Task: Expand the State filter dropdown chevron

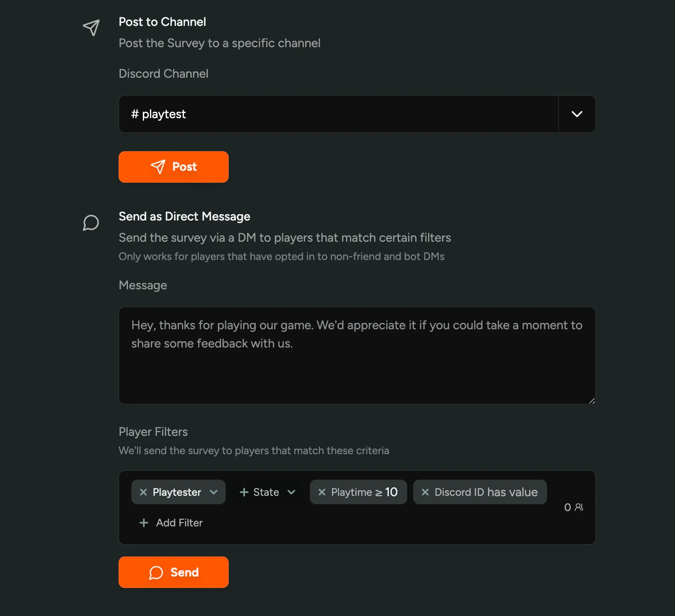Action: coord(291,492)
